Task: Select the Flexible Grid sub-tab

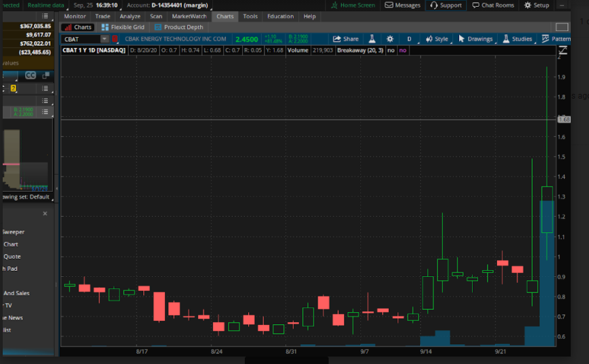Action: pos(123,28)
